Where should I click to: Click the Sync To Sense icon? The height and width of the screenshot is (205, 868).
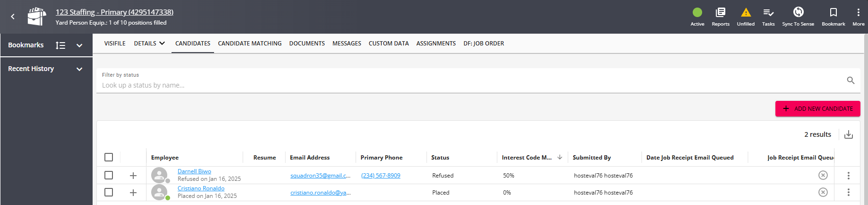(798, 13)
